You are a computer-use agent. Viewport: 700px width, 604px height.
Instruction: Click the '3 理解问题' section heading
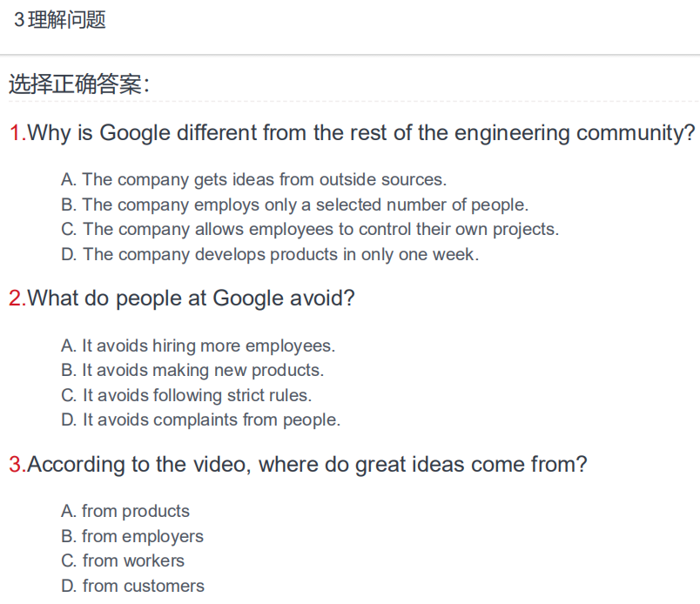(x=59, y=20)
